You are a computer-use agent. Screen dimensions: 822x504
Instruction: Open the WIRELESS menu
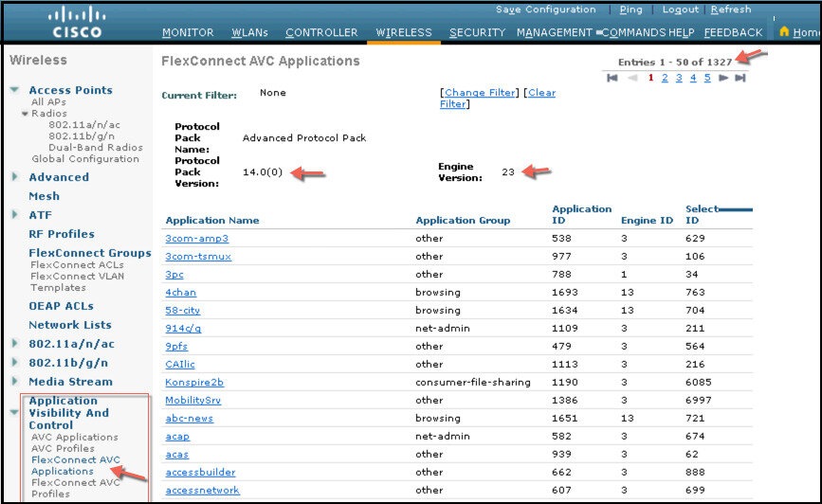pyautogui.click(x=404, y=32)
